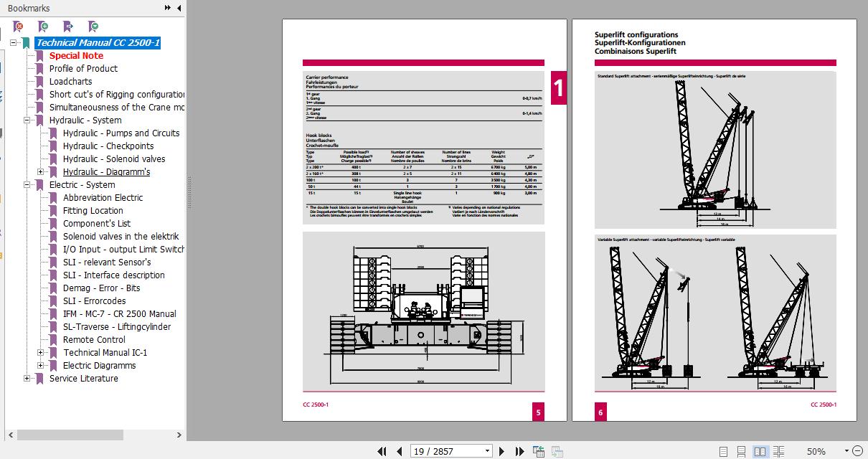
Task: Activate two-page continuous view
Action: [778, 451]
